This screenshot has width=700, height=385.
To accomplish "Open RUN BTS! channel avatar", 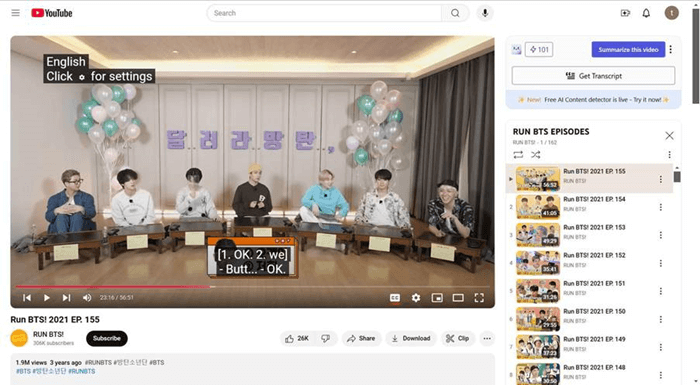I will coord(19,338).
